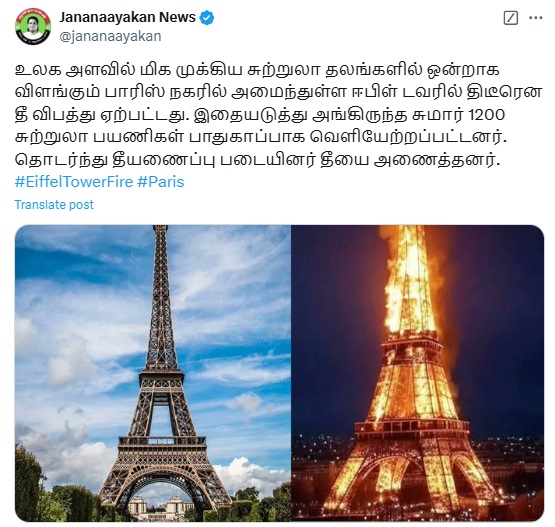555x527 pixels.
Task: Open the Grok explain-post icon
Action: coord(510,18)
